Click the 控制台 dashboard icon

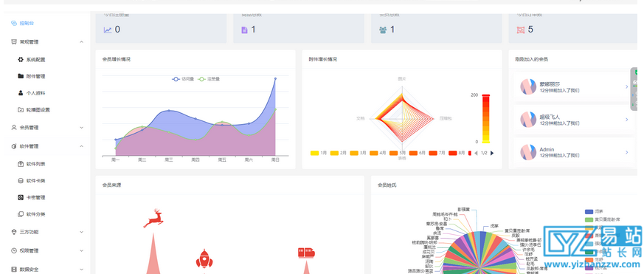click(x=13, y=23)
